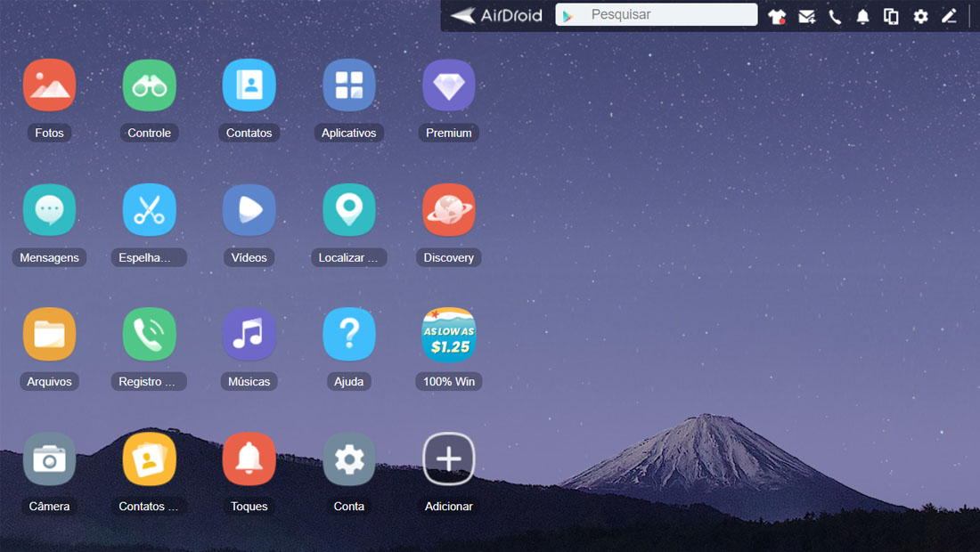The image size is (980, 552).
Task: Click the Adicionar plus icon
Action: point(449,459)
